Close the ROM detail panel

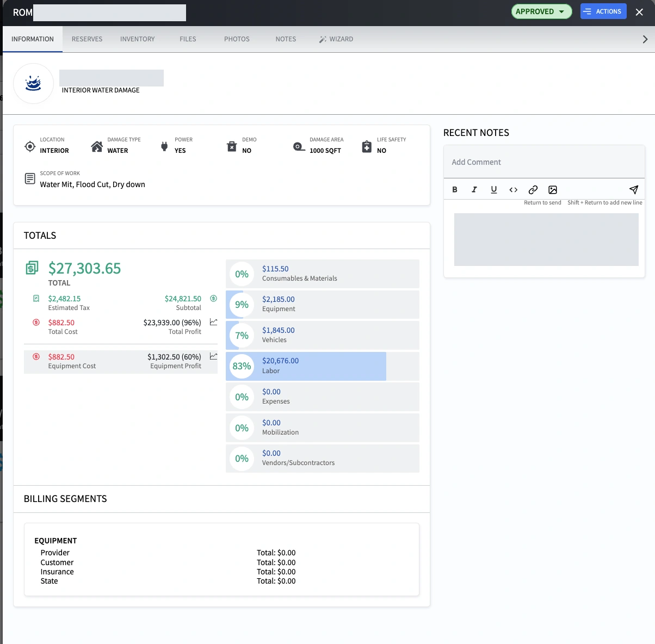point(639,12)
